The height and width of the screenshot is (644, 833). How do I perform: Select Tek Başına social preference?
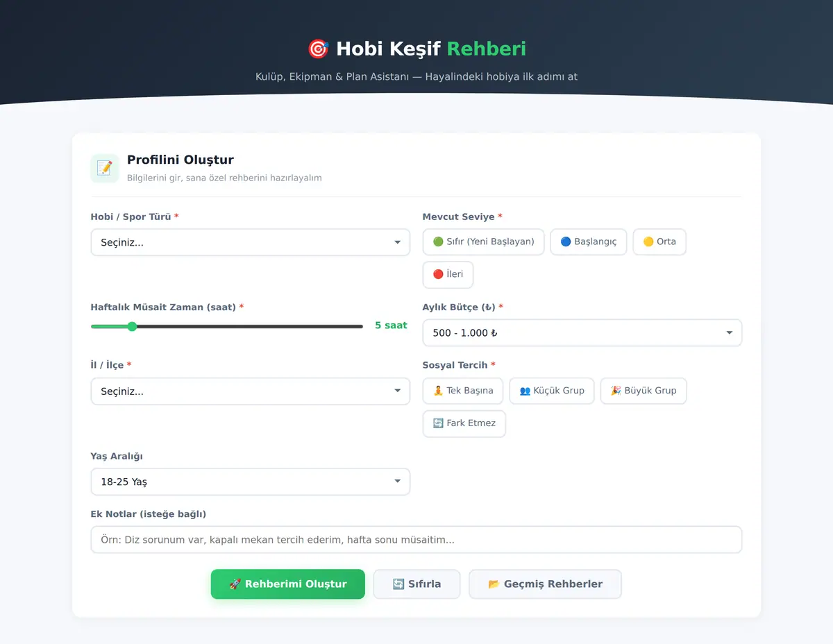pos(463,391)
